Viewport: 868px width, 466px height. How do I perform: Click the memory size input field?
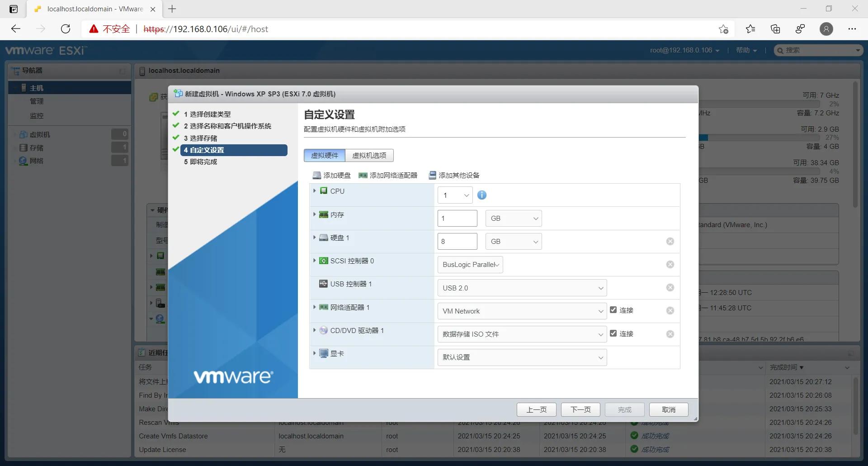pyautogui.click(x=457, y=218)
